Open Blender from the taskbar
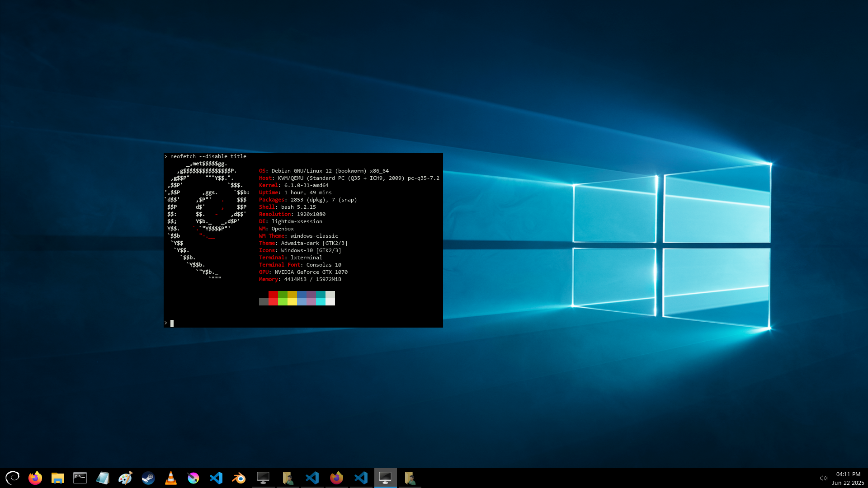The width and height of the screenshot is (868, 488). click(x=239, y=478)
